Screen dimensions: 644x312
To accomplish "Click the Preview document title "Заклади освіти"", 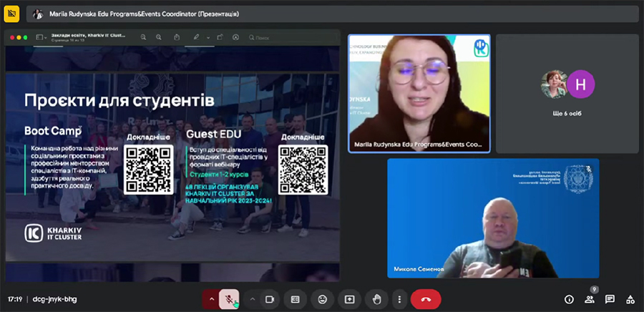I will coord(88,35).
